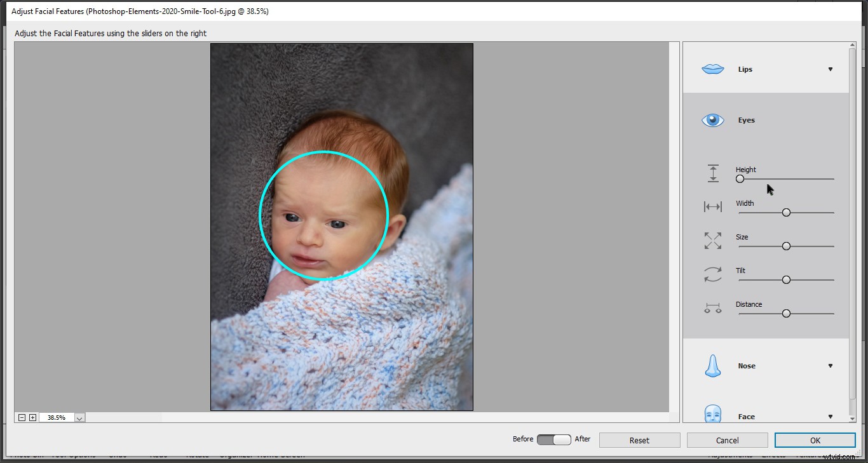Switch preview to After state
The height and width of the screenshot is (463, 868).
tap(566, 439)
